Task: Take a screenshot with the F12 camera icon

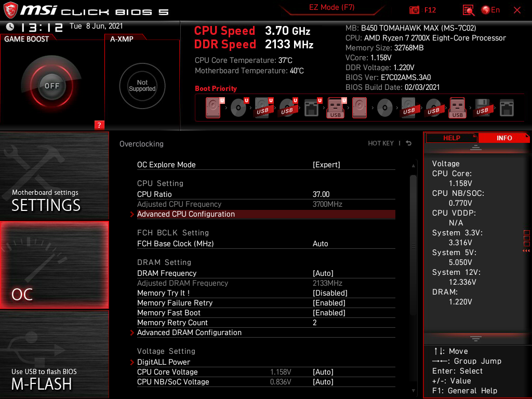Action: coord(414,10)
